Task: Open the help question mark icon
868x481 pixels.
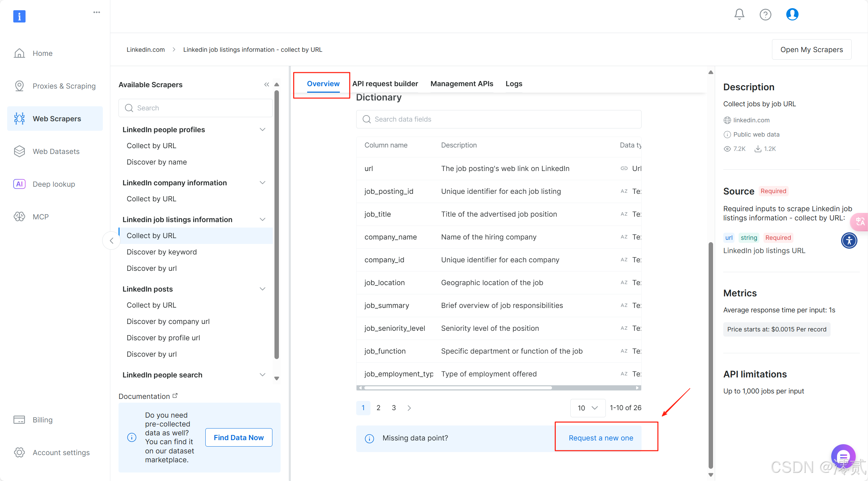Action: click(x=765, y=15)
